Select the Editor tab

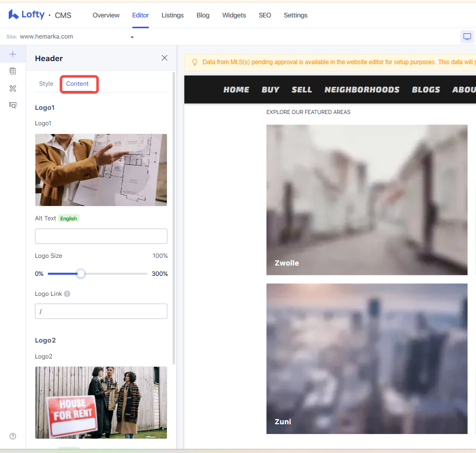140,15
